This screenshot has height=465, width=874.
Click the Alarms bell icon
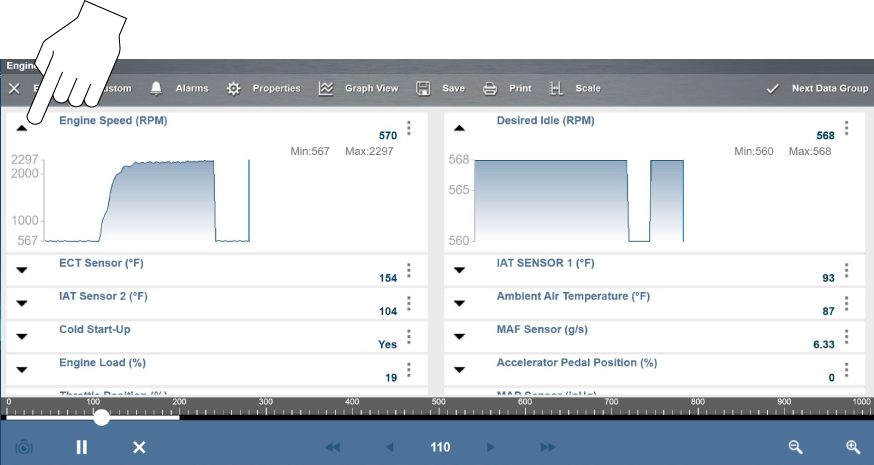pos(156,88)
